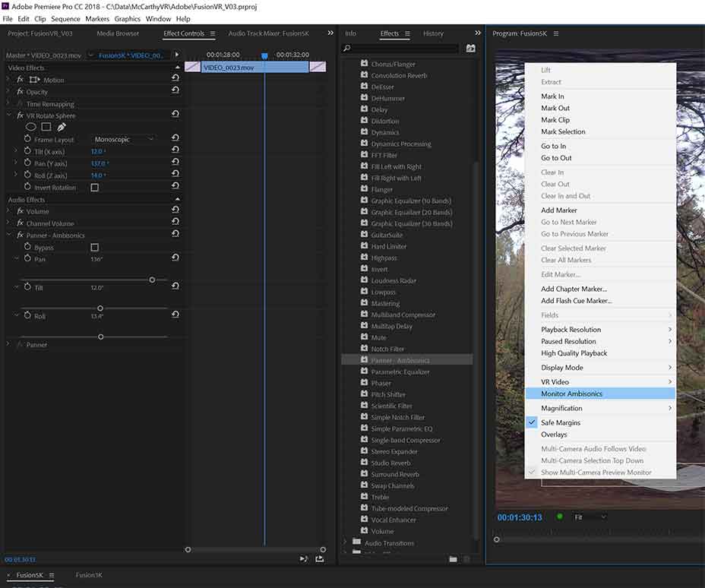Toggle animation stopwatch for Tilt (X axis)
705x588 pixels.
coord(27,150)
